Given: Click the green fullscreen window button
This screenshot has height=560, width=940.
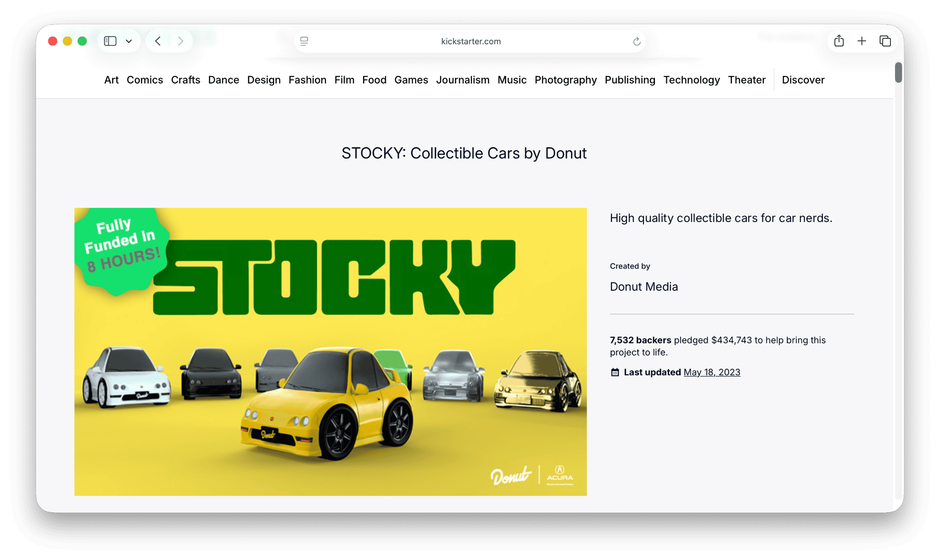Looking at the screenshot, I should click(x=82, y=41).
